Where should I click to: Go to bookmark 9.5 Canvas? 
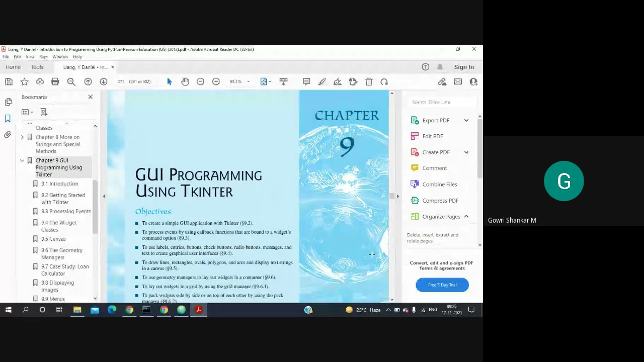click(x=53, y=239)
